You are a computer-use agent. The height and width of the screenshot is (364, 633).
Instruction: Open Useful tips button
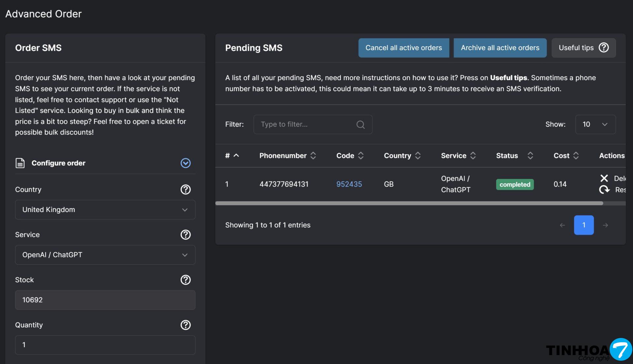coord(583,48)
